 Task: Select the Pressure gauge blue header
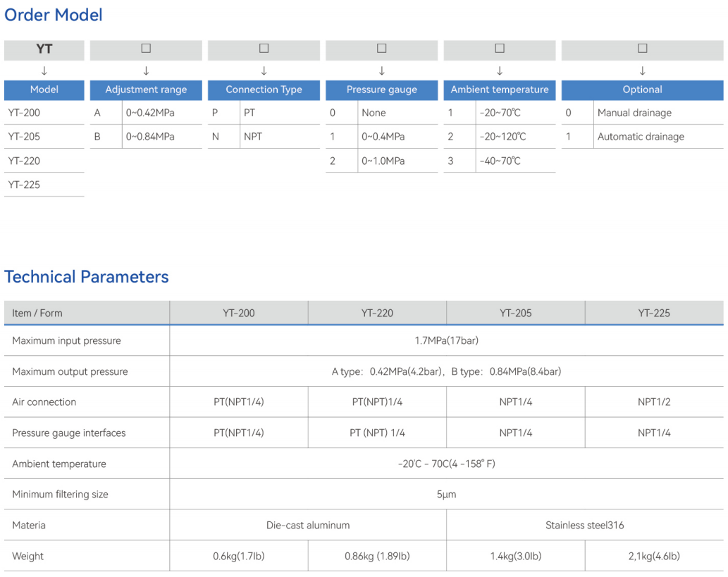coord(381,89)
